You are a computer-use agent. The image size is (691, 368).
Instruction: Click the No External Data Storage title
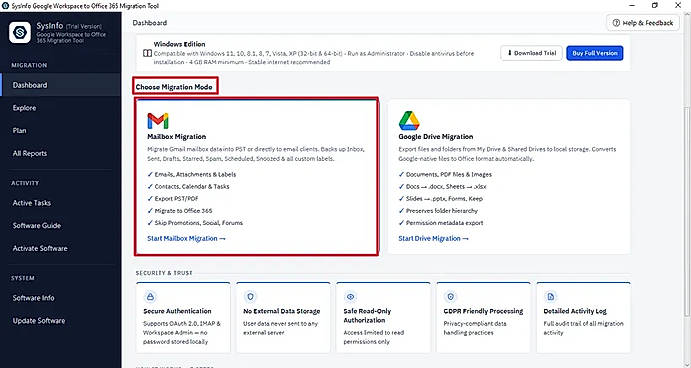coord(282,311)
